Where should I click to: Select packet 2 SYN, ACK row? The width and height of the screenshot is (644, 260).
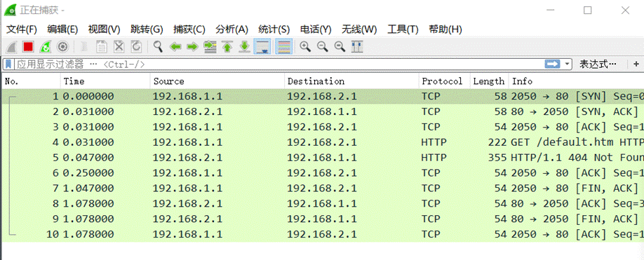point(323,111)
